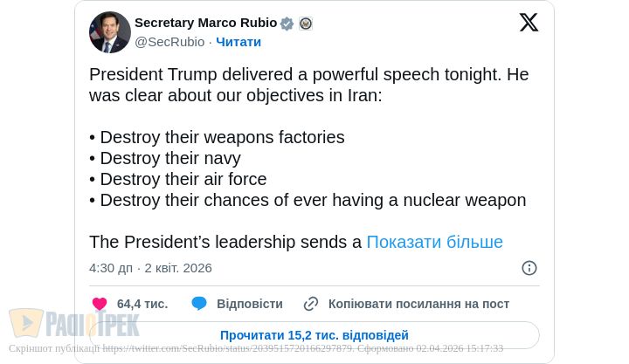The height and width of the screenshot is (364, 629).
Task: Click the government seal badge icon
Action: 306,24
